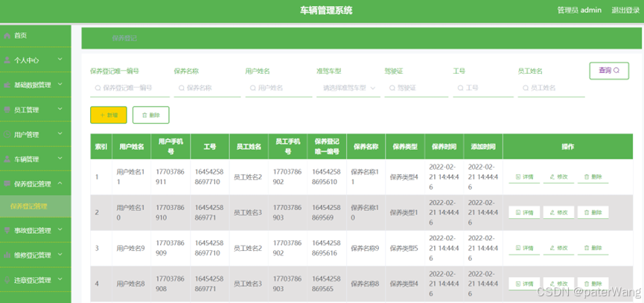Click the 车辆管理系统 header title
The image size is (644, 303).
click(x=326, y=10)
